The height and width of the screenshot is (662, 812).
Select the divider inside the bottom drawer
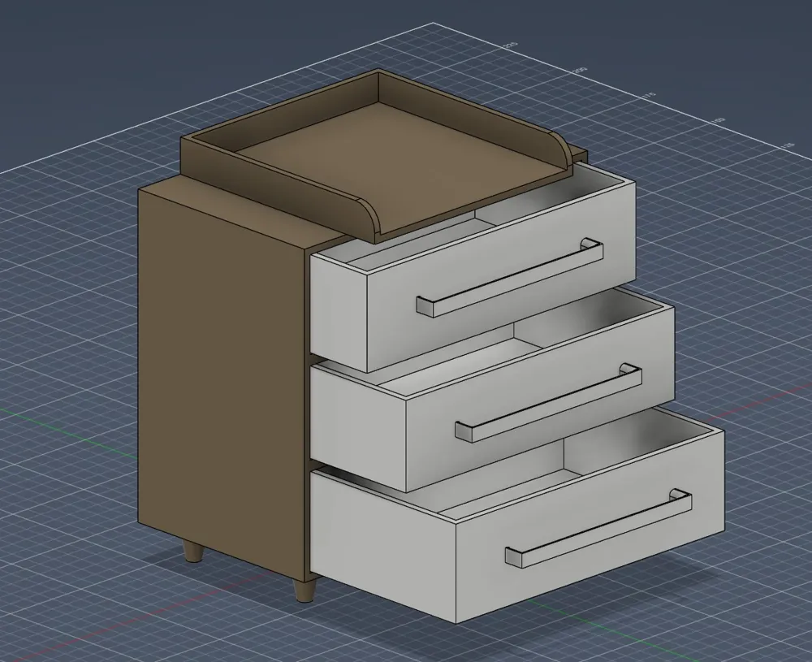[564, 455]
